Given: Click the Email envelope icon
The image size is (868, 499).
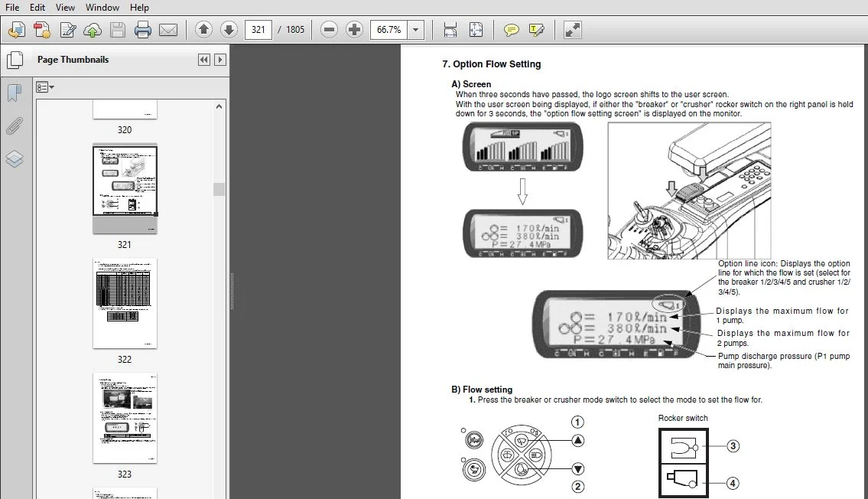Looking at the screenshot, I should (x=167, y=29).
